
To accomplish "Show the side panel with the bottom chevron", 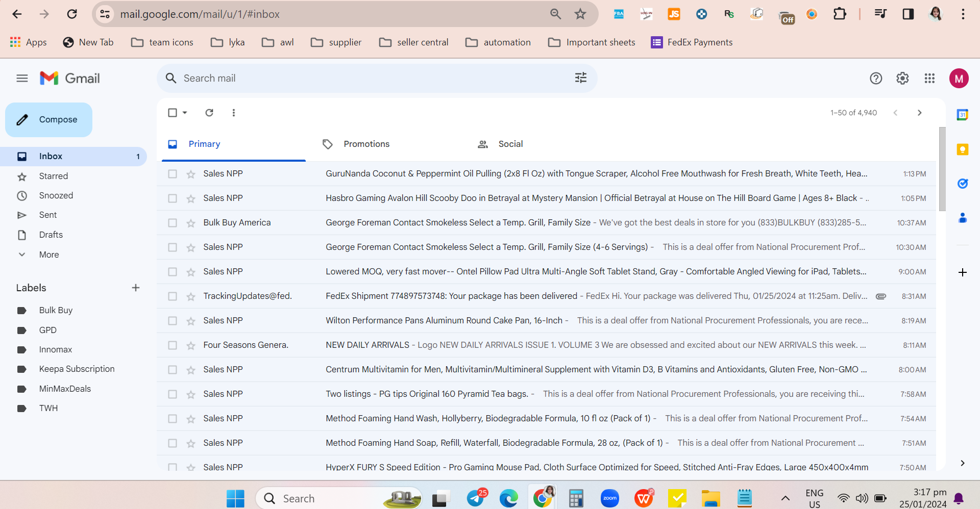I will click(x=963, y=463).
